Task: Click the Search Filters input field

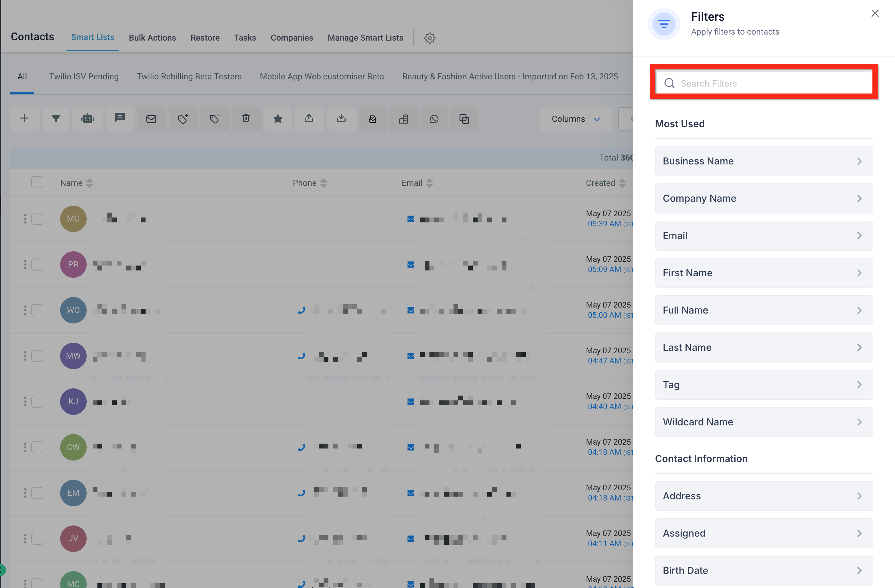Action: 764,83
